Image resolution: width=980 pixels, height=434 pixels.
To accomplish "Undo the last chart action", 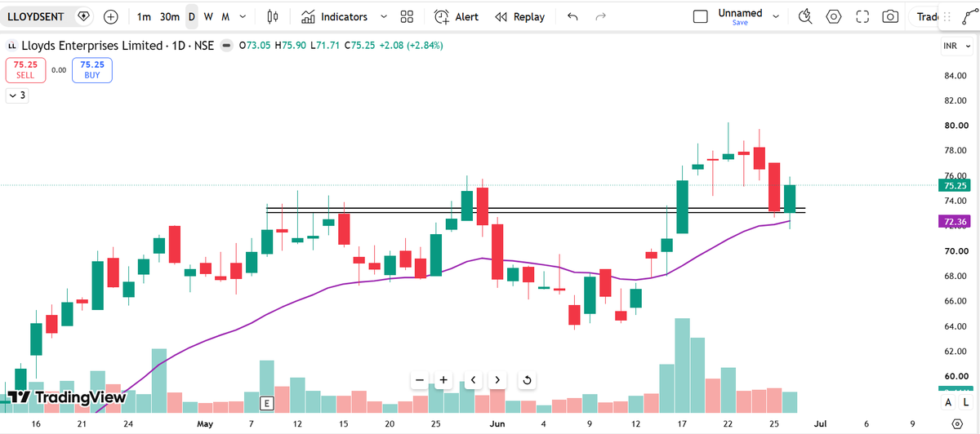I will (572, 16).
